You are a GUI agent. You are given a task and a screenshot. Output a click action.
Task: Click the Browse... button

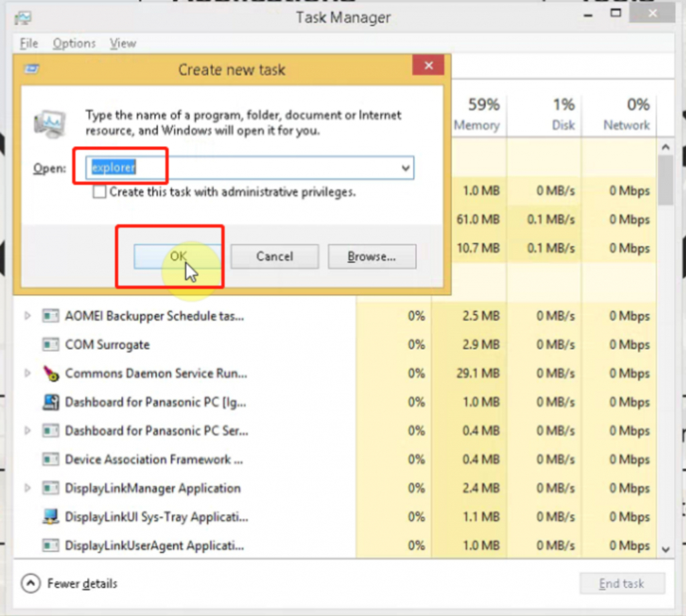click(372, 256)
